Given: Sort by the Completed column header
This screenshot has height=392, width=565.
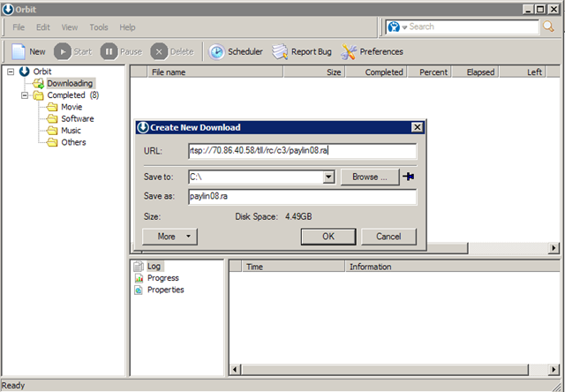Looking at the screenshot, I should click(376, 72).
